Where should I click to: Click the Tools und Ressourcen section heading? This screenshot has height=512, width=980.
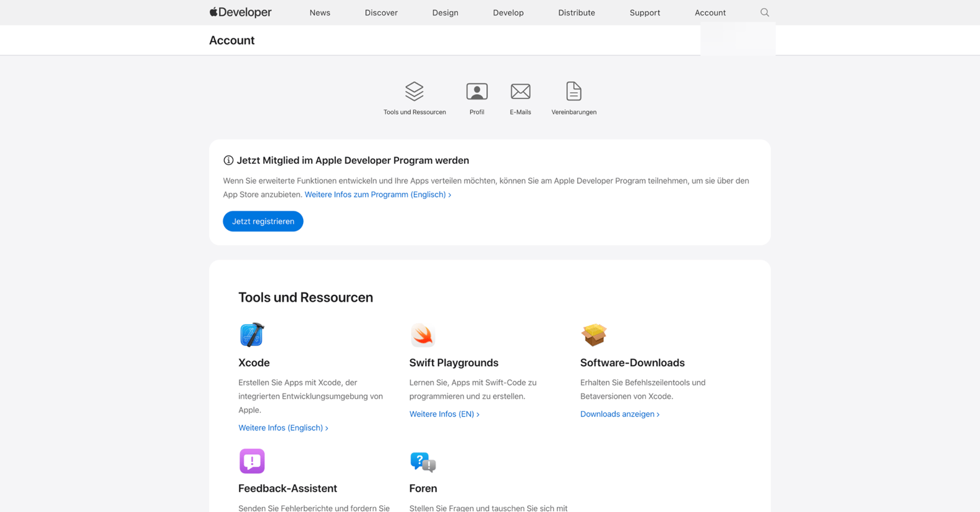coord(306,297)
